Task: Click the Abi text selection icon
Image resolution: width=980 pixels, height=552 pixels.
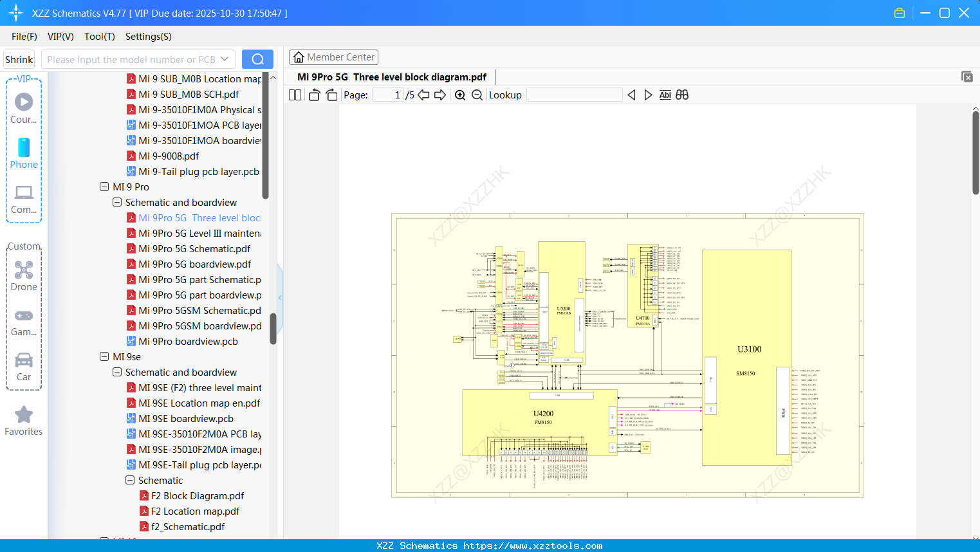Action: click(x=665, y=95)
